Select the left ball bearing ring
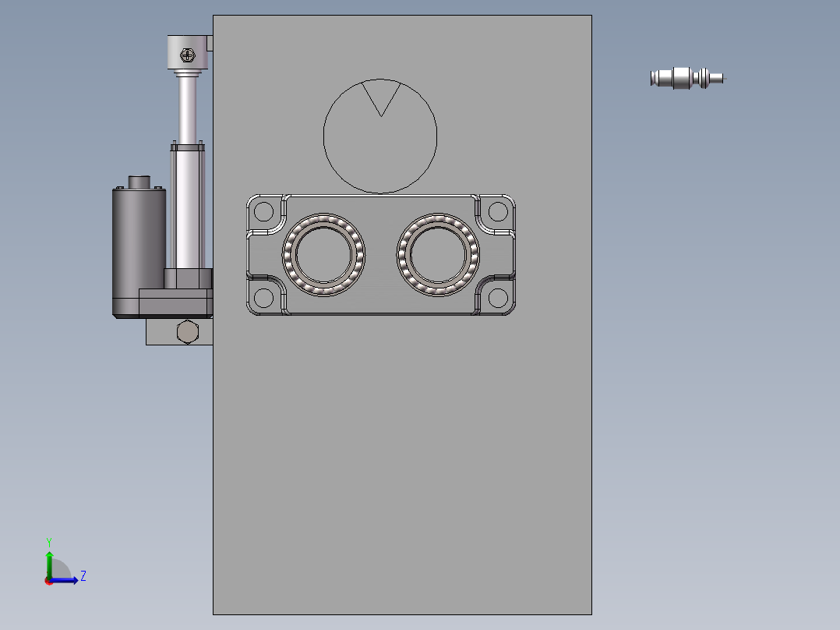 pos(323,255)
